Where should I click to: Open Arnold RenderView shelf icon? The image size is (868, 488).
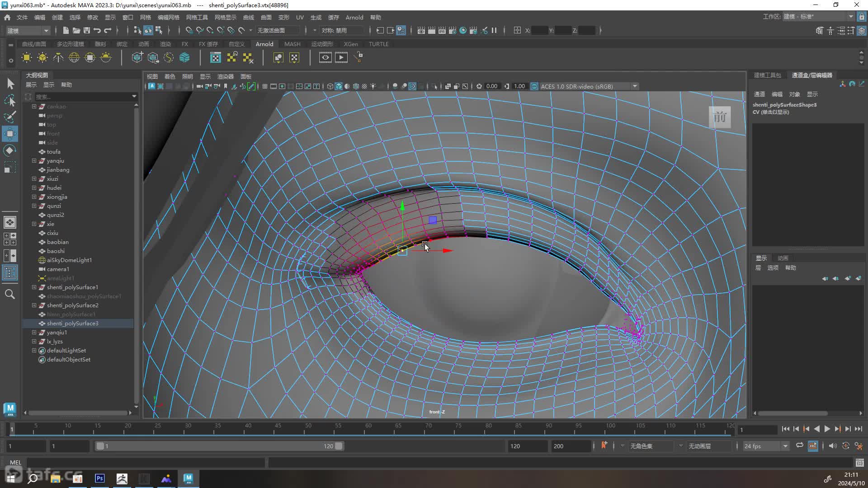(x=325, y=57)
